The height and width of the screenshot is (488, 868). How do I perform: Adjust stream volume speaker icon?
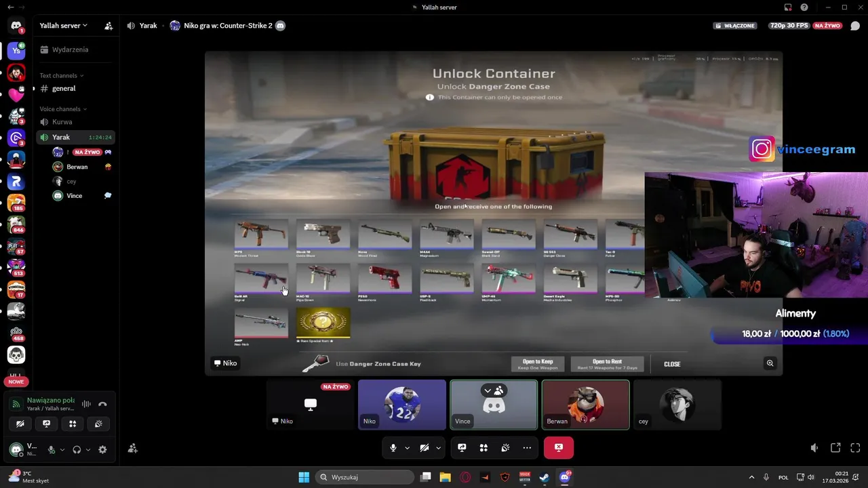click(x=814, y=448)
